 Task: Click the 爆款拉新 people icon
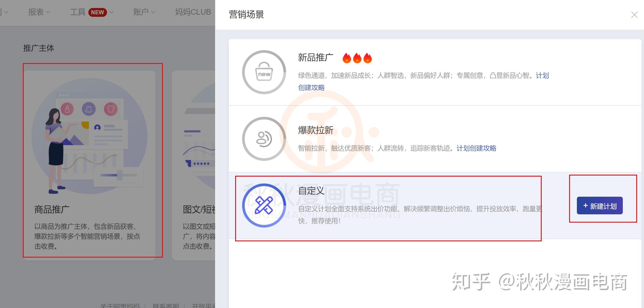[x=264, y=139]
